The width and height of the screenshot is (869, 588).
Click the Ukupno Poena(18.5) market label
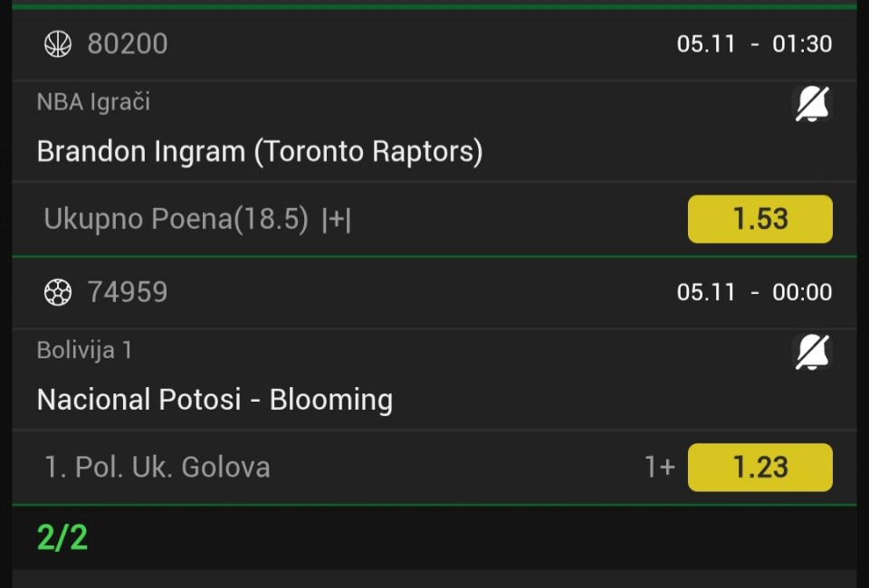(x=177, y=219)
